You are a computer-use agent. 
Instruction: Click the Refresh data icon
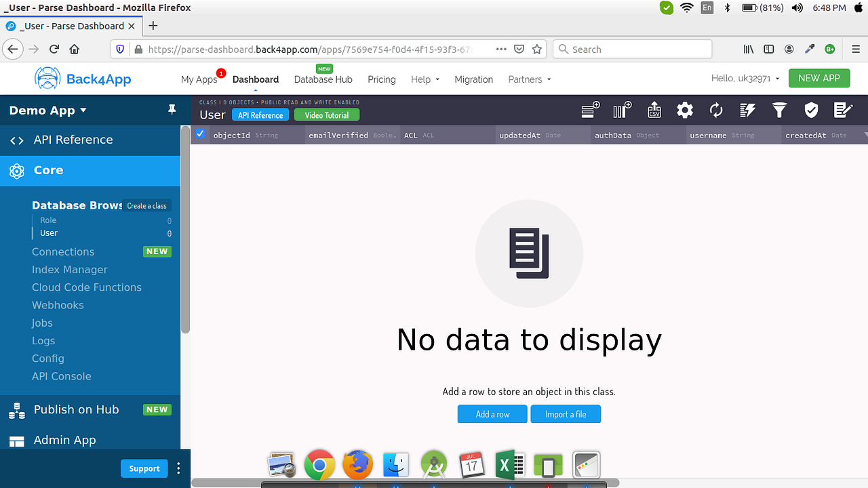pyautogui.click(x=716, y=110)
